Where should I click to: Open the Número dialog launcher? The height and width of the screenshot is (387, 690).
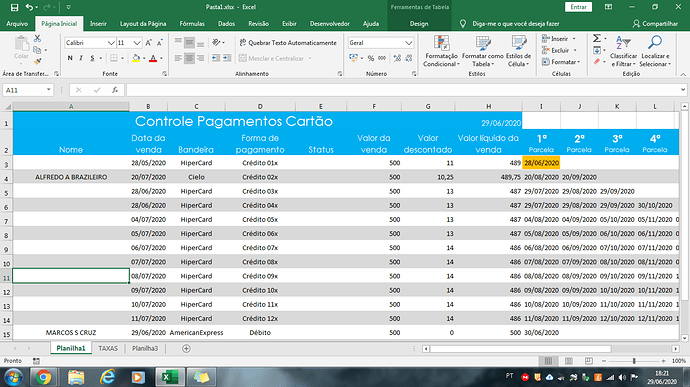[414, 74]
